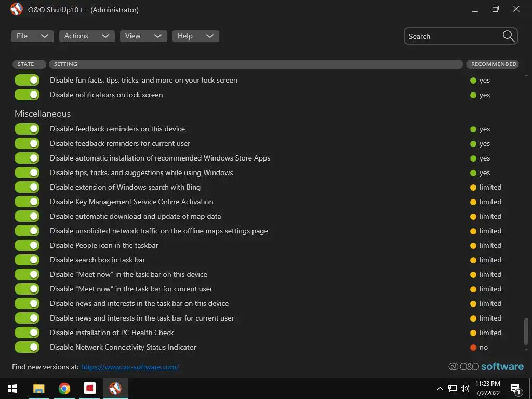Toggle automatic map data download setting

[x=27, y=216]
